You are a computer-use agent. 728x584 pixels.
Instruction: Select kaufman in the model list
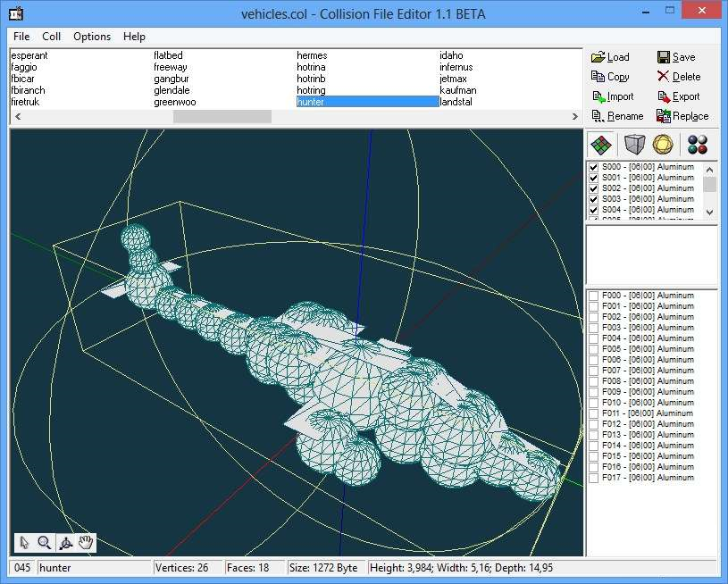tap(458, 90)
